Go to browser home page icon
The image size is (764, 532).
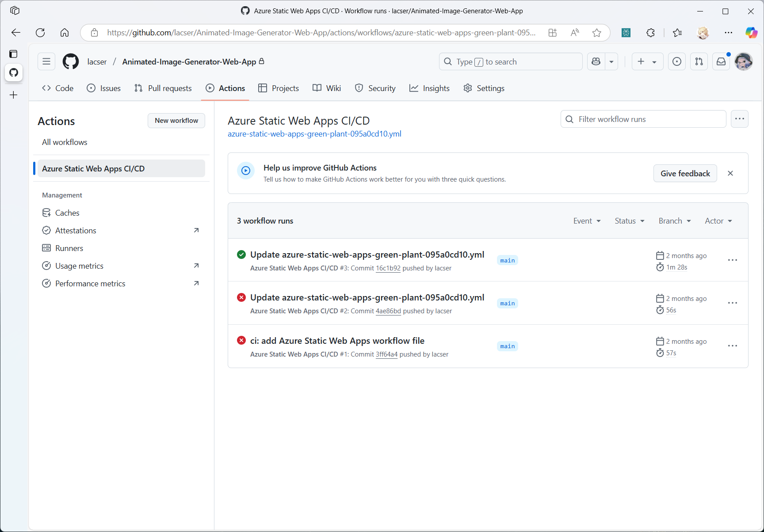click(x=65, y=32)
